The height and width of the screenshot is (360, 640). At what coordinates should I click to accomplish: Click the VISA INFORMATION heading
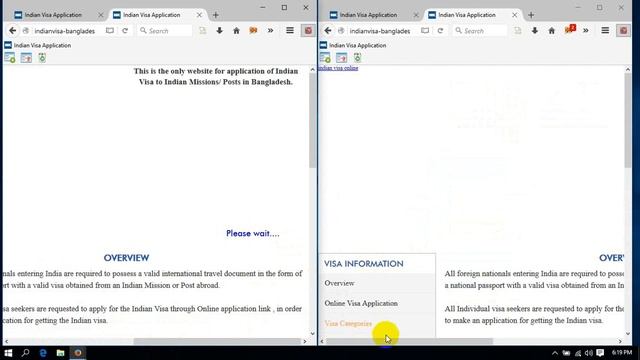tap(364, 264)
